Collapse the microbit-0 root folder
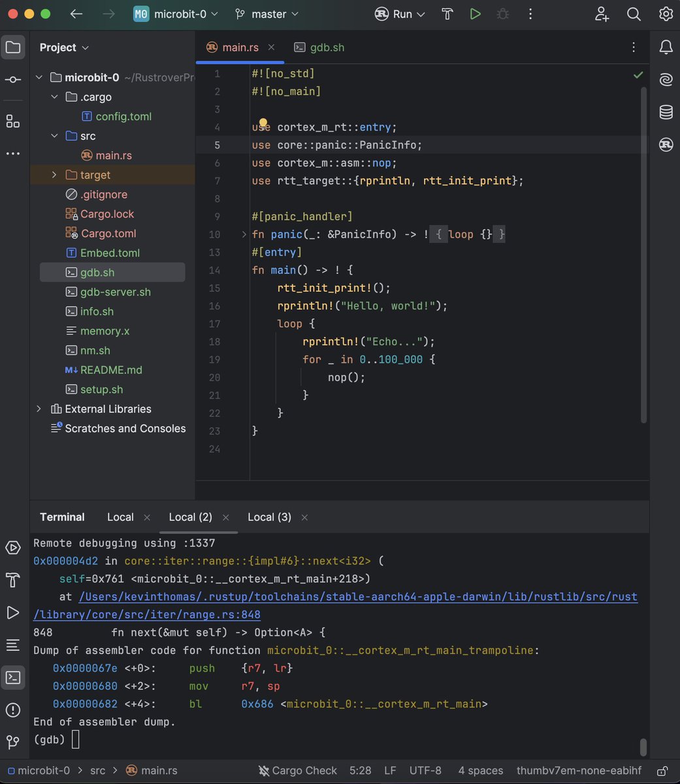 [x=39, y=78]
